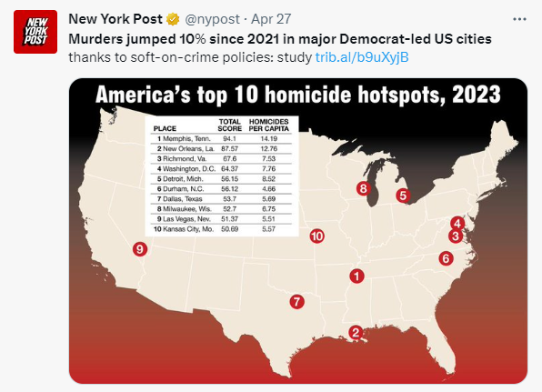Open the trib.al/b9uXyjB link
This screenshot has height=392, width=542.
point(362,57)
